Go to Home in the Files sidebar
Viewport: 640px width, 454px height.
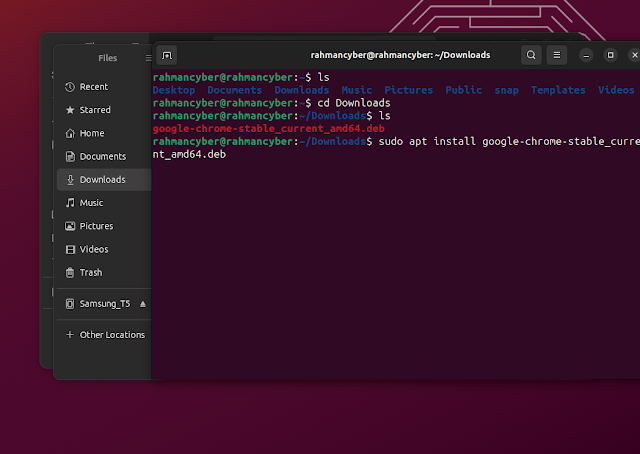(x=104, y=133)
